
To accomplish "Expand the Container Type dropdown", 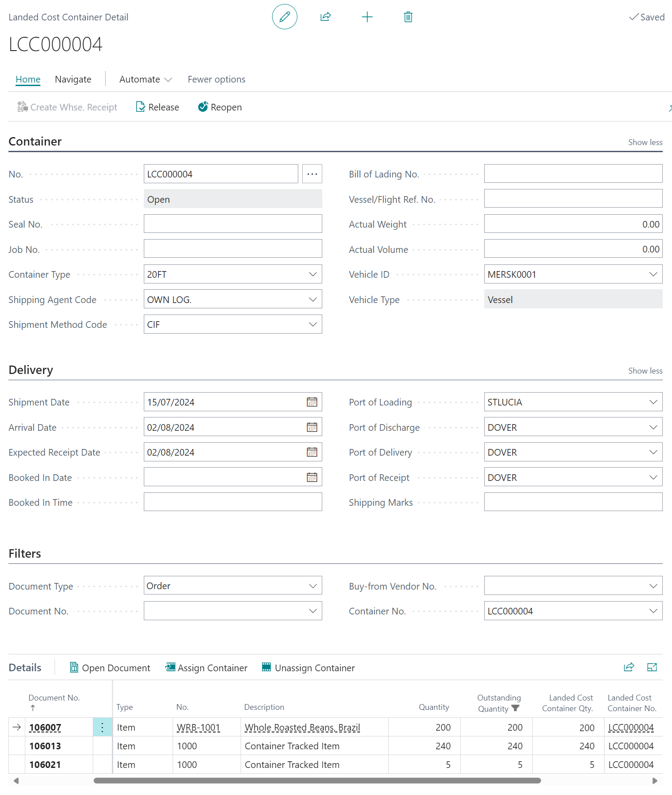I will click(312, 274).
